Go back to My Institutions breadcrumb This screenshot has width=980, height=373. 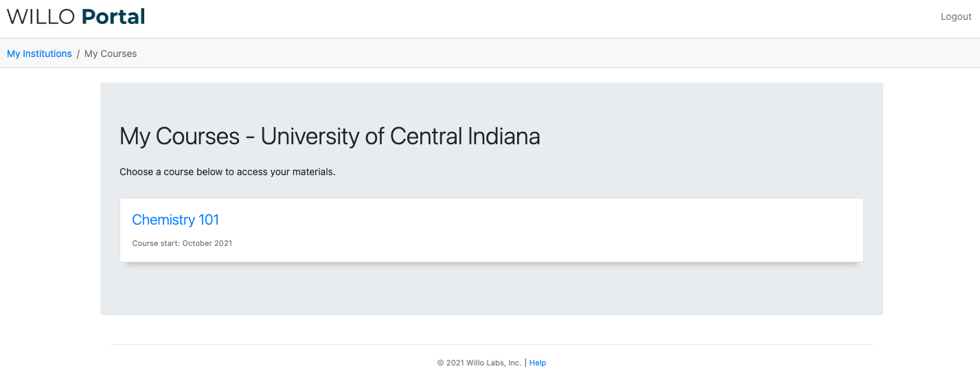[x=39, y=54]
